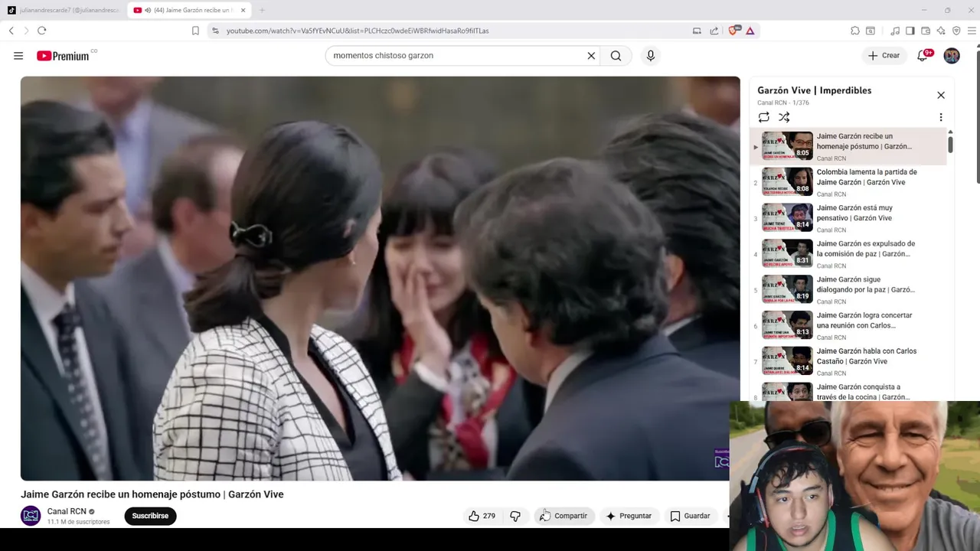Viewport: 980px width, 551px height.
Task: Open media control music note icon
Action: 895,31
